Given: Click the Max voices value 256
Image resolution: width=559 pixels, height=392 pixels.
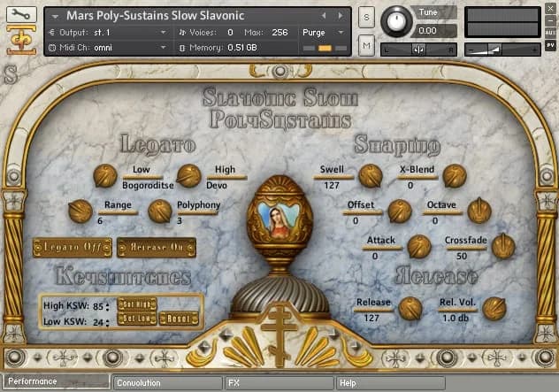Looking at the screenshot, I should 279,33.
